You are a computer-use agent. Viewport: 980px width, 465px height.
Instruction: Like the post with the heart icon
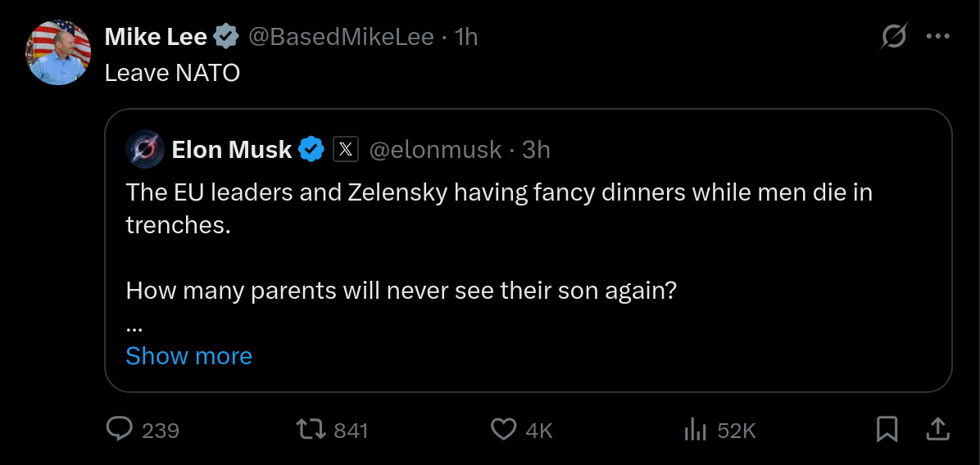[503, 430]
